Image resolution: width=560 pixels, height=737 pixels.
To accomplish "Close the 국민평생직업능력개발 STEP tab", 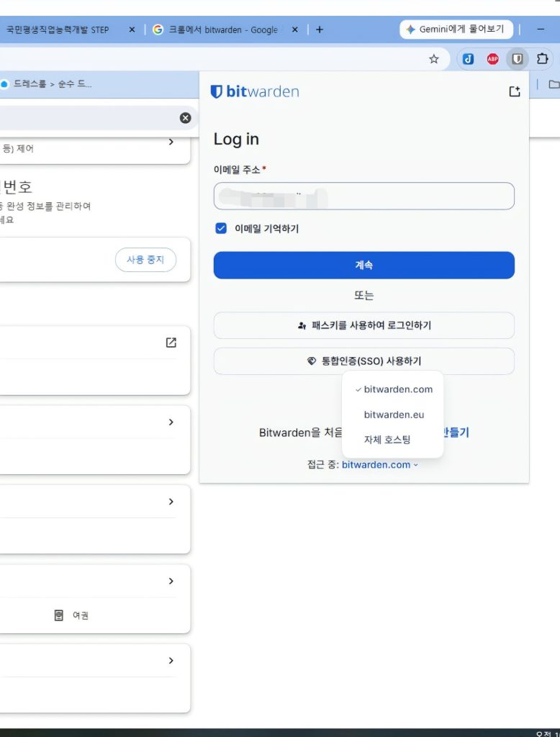I will click(x=132, y=30).
